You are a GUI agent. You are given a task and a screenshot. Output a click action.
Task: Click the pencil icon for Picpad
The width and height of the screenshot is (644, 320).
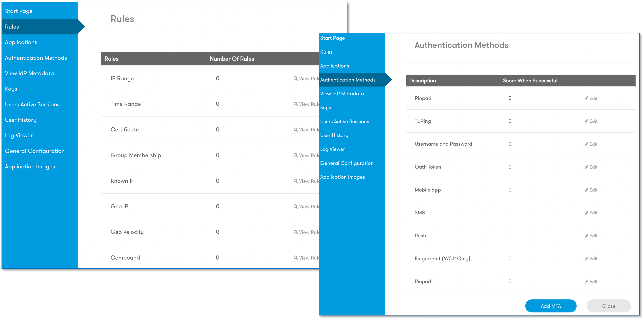point(586,282)
